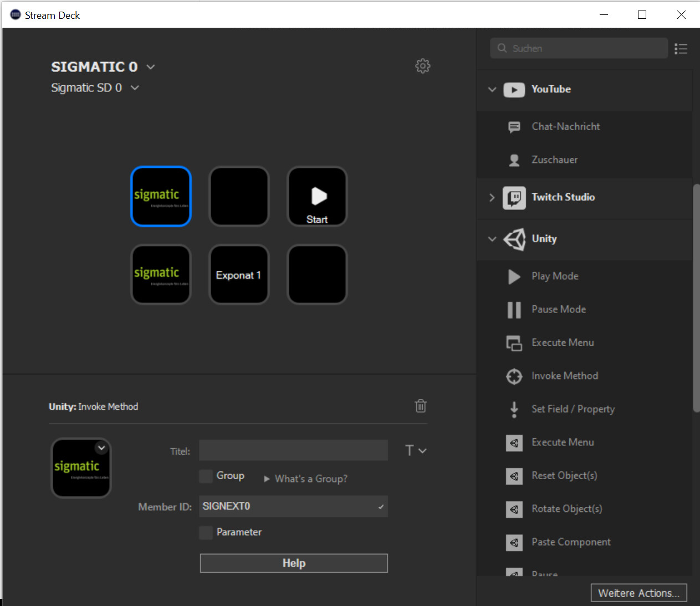Click the Rotate Object(s) icon

[514, 509]
